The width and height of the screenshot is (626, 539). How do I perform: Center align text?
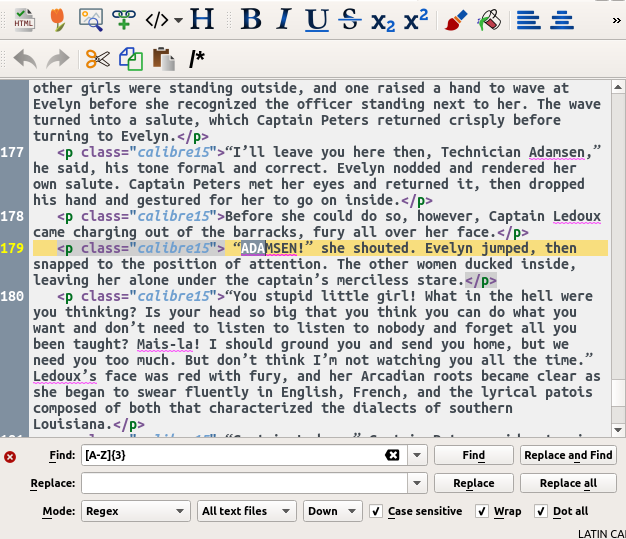coord(562,20)
